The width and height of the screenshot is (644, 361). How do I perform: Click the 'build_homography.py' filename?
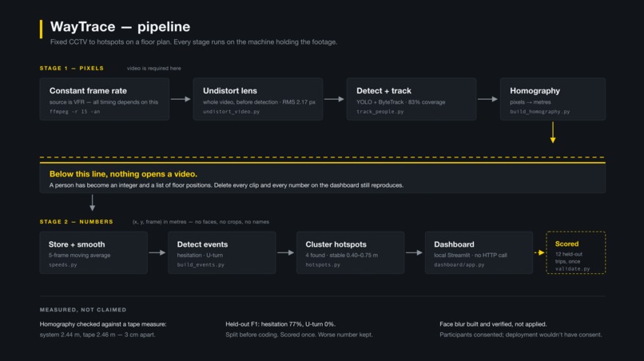click(539, 111)
